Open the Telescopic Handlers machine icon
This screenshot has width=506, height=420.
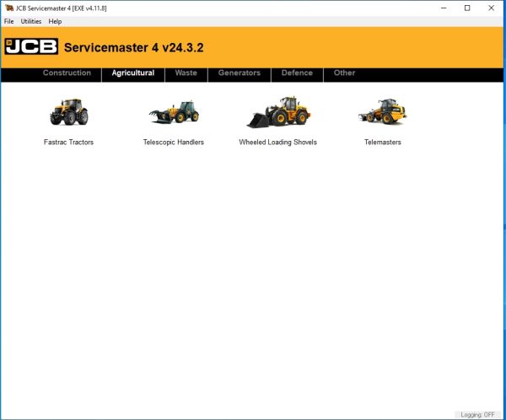(x=174, y=112)
